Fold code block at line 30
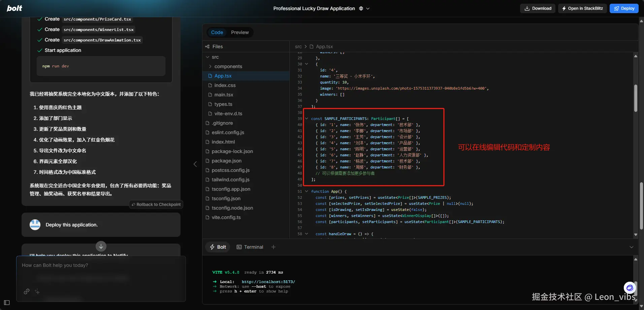Viewport: 644px width, 310px height. [x=307, y=64]
